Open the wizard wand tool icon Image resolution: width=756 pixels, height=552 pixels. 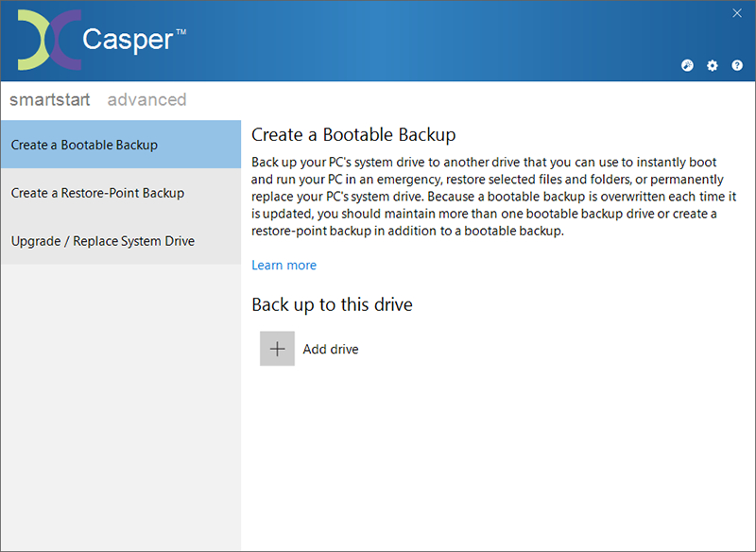coord(687,65)
